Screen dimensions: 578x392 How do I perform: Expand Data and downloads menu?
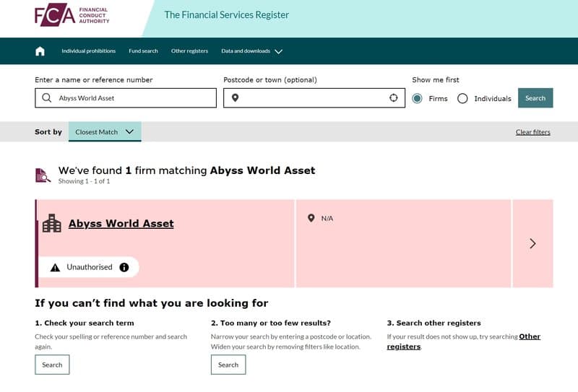(x=251, y=51)
